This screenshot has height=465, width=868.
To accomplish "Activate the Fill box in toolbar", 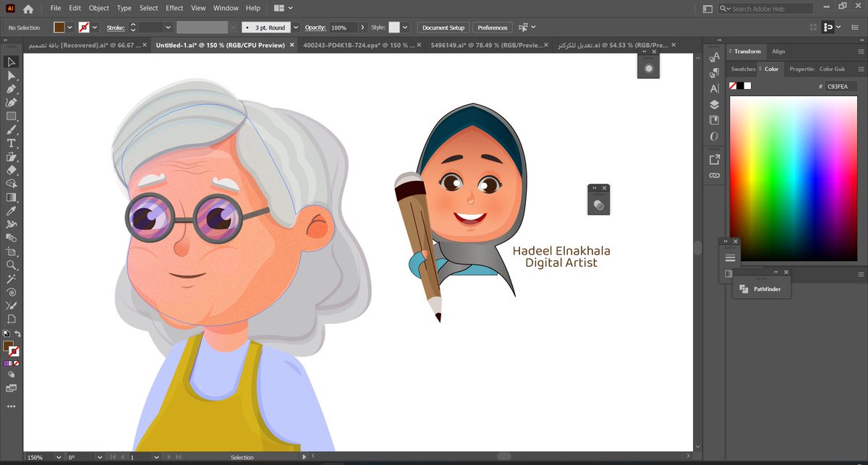I will click(x=8, y=345).
